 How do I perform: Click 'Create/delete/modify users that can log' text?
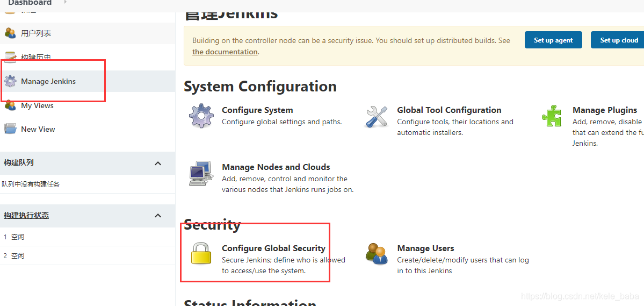coord(463,260)
